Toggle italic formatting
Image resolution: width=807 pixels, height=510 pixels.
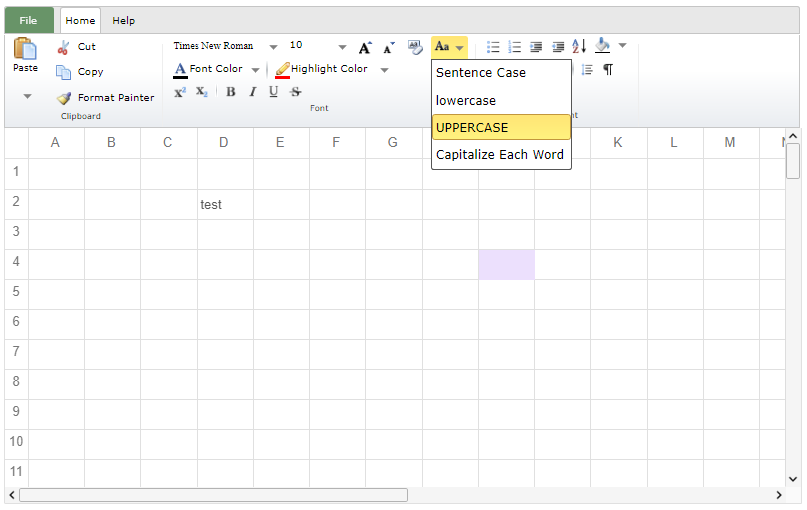(x=252, y=92)
